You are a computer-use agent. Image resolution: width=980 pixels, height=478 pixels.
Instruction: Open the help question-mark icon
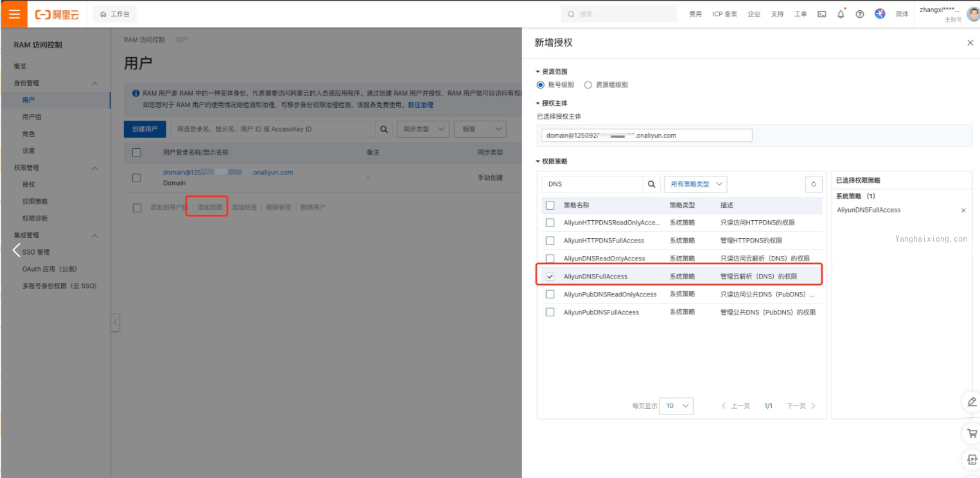[860, 14]
